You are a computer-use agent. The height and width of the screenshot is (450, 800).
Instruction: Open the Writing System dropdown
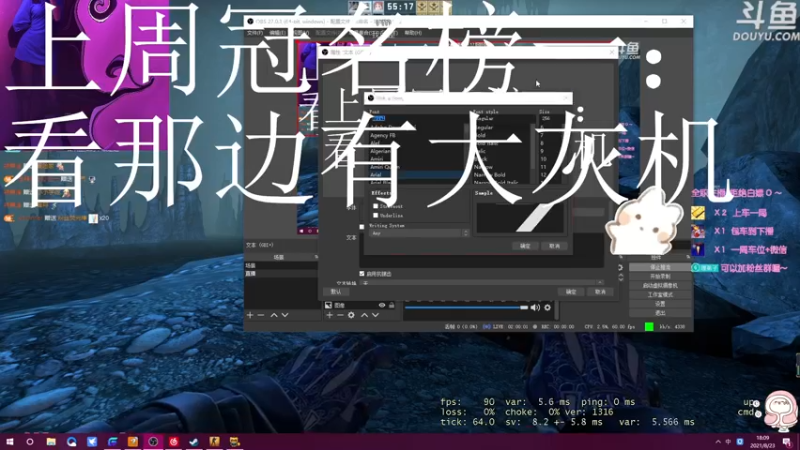tap(419, 233)
